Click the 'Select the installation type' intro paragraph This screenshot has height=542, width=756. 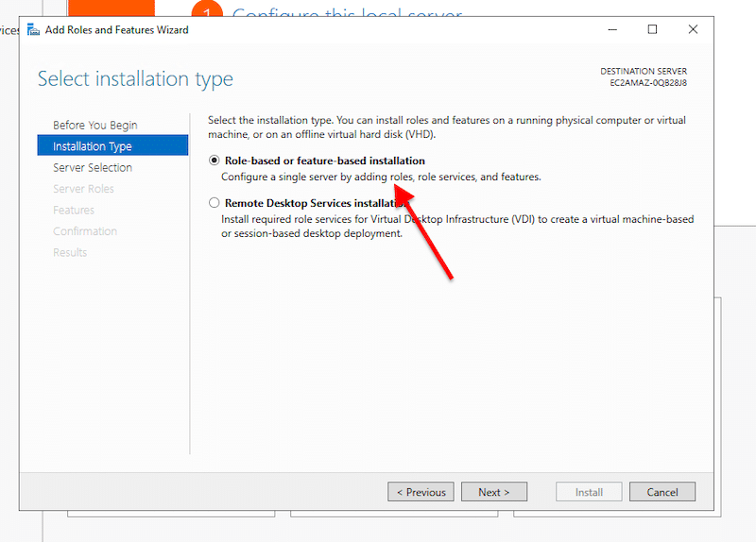[447, 127]
